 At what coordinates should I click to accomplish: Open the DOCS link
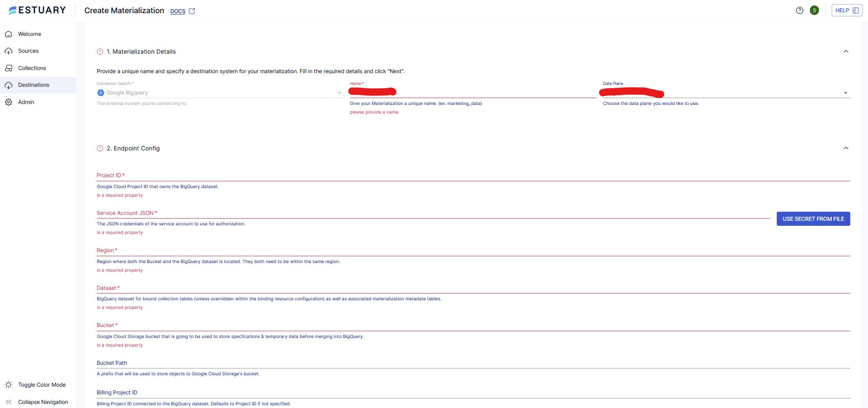pos(178,11)
